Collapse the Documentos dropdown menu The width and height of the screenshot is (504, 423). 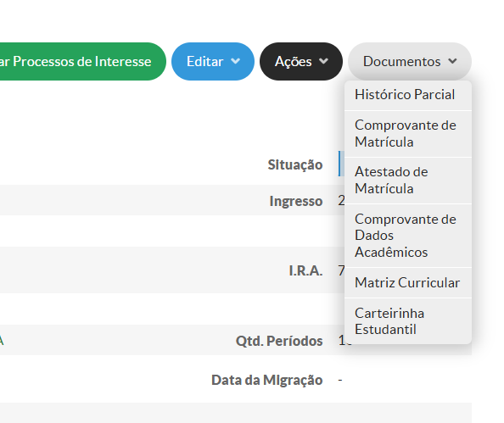pyautogui.click(x=410, y=61)
